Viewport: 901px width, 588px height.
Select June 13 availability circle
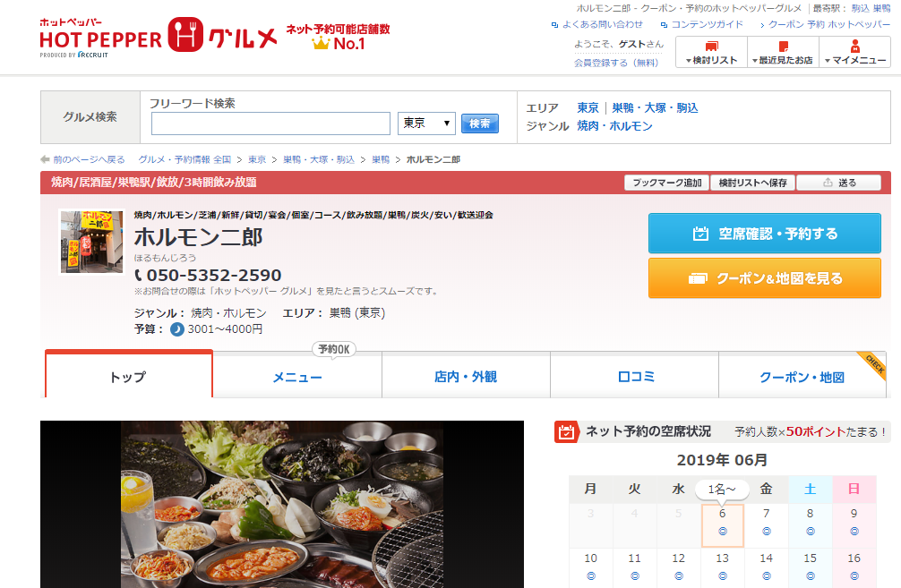722,576
